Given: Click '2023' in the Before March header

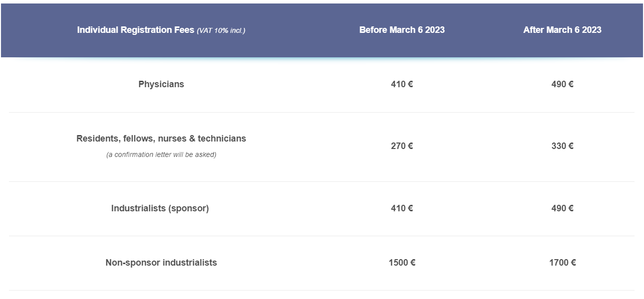Looking at the screenshot, I should pos(435,30).
